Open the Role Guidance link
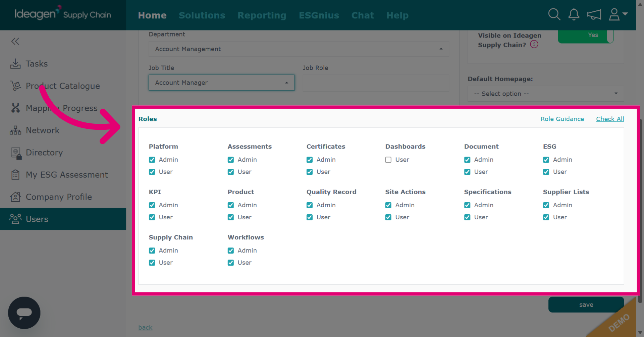This screenshot has width=644, height=337. (x=562, y=119)
